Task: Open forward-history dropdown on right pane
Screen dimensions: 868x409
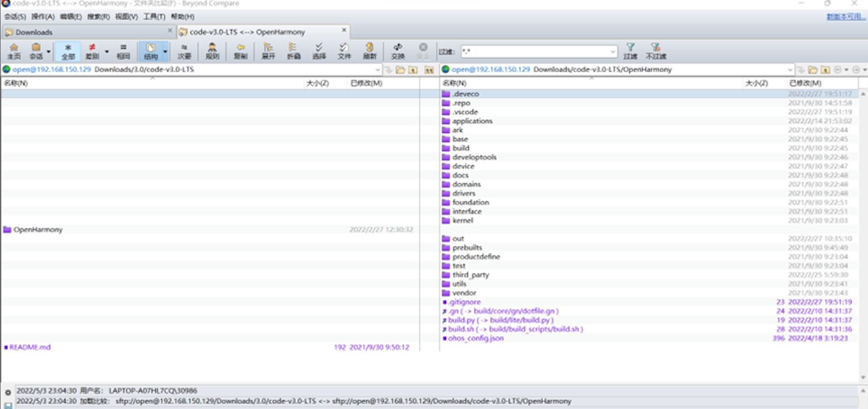Action: [865, 70]
